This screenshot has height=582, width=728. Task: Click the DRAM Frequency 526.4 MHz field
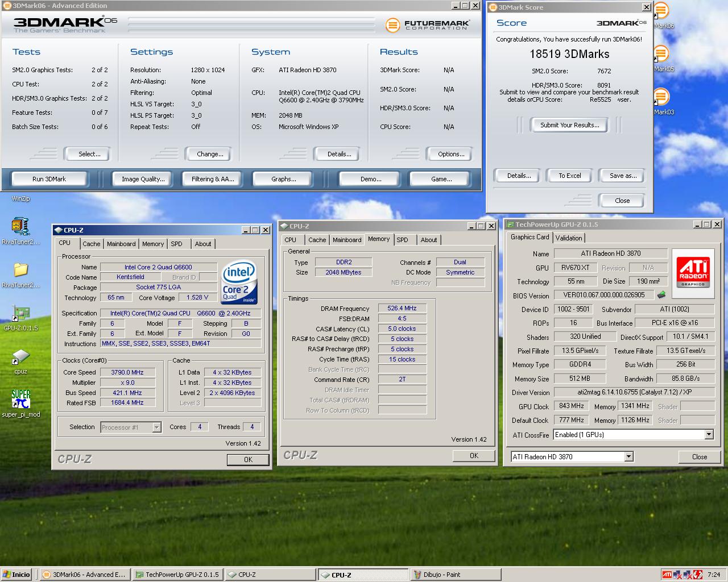402,308
